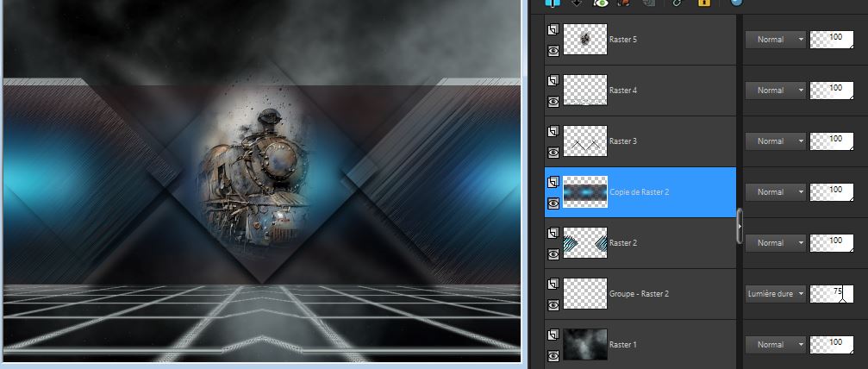
Task: Change blend mode of Copie de Raster 2
Action: coord(776,192)
